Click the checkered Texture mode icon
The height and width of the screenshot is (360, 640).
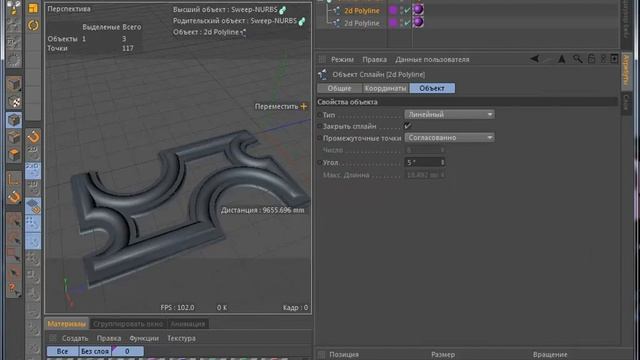14,102
